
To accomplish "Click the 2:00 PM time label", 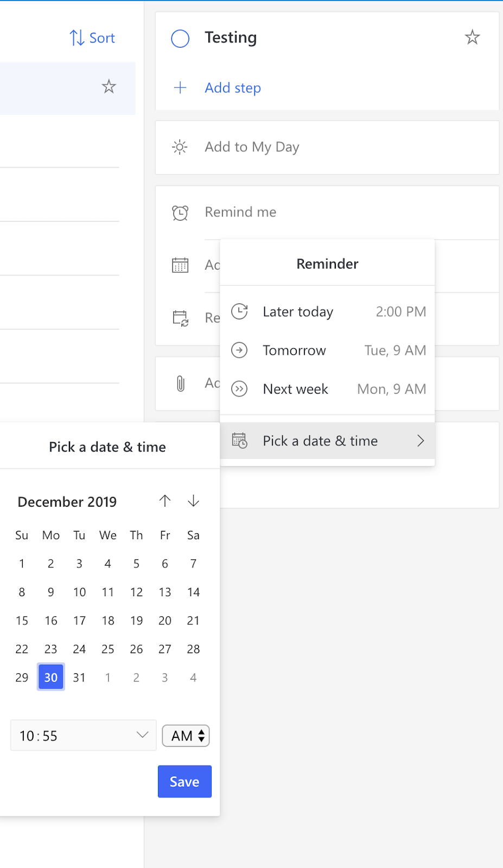I will (401, 312).
